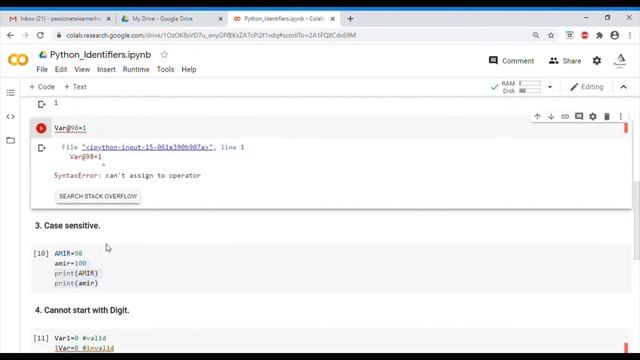Viewport: 640px width, 360px height.
Task: Select '4. Cannot start with Digit.' heading
Action: click(x=82, y=310)
